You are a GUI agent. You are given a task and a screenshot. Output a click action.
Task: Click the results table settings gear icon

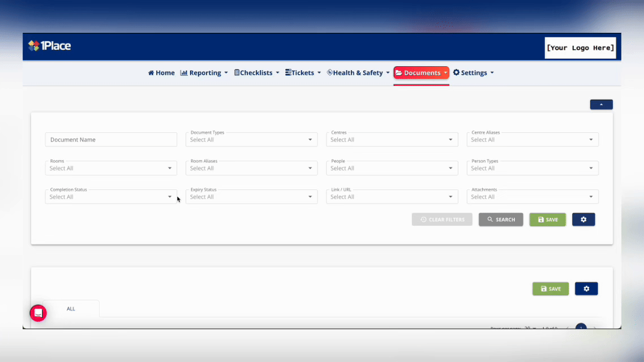(x=586, y=288)
